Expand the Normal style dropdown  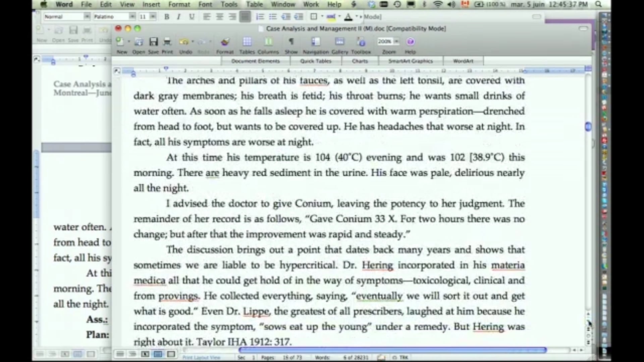pyautogui.click(x=87, y=17)
